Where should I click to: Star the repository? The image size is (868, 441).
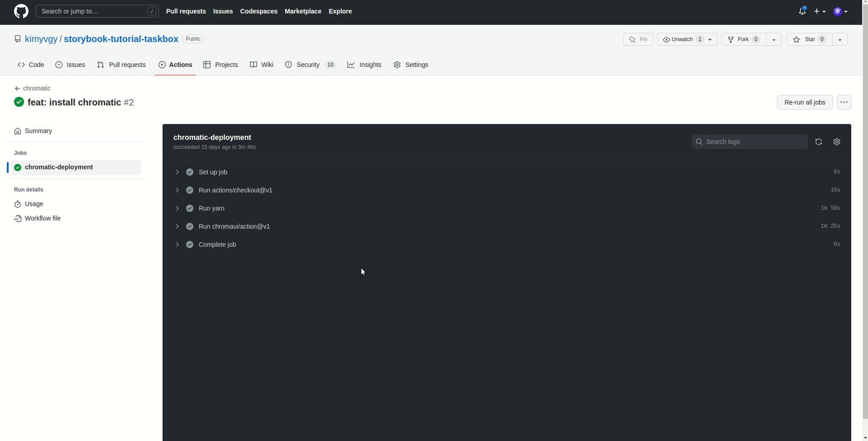click(x=810, y=39)
